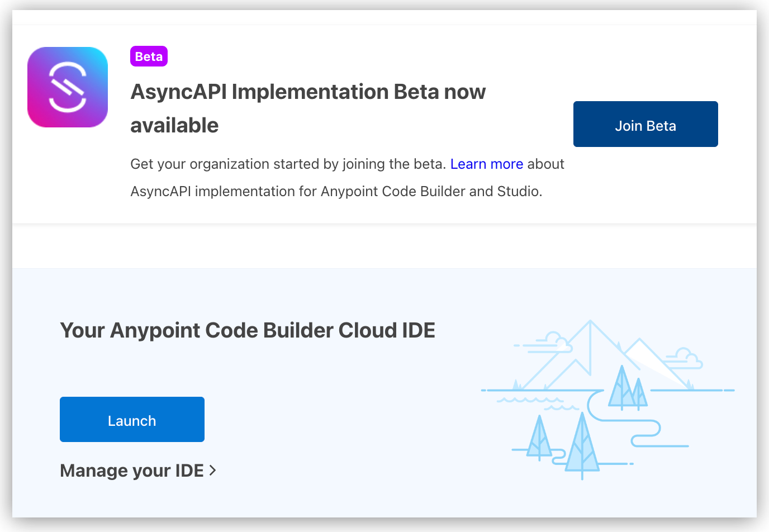The width and height of the screenshot is (769, 532).
Task: Launch the Anypoint Code Builder Cloud IDE
Action: 132,420
